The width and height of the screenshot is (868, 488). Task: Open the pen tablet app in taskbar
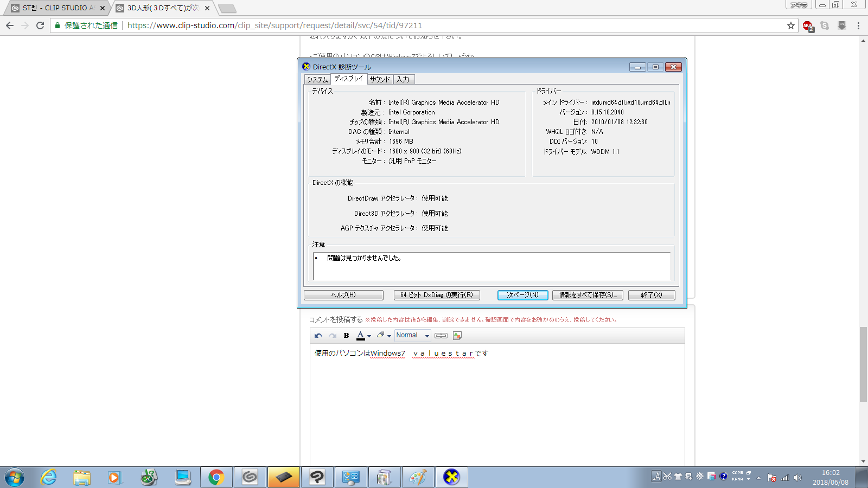284,477
